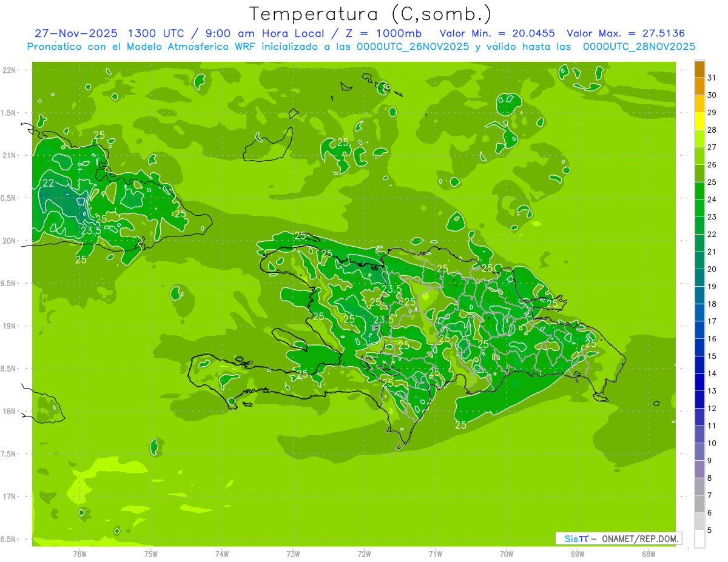Click the '76W' longitude axis label
The height and width of the screenshot is (562, 728).
point(79,554)
